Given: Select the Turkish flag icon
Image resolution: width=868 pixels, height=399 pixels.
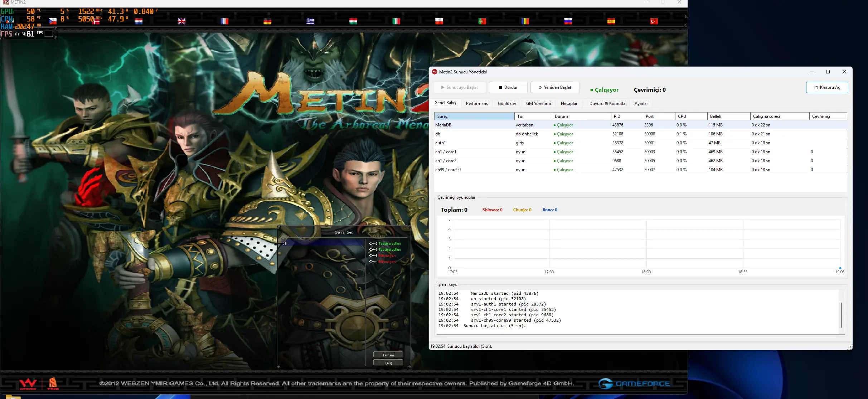Looking at the screenshot, I should pyautogui.click(x=654, y=21).
